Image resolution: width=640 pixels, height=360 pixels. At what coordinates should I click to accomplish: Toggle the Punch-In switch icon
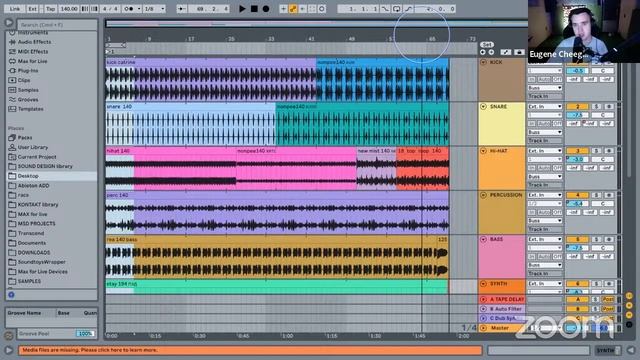point(385,9)
